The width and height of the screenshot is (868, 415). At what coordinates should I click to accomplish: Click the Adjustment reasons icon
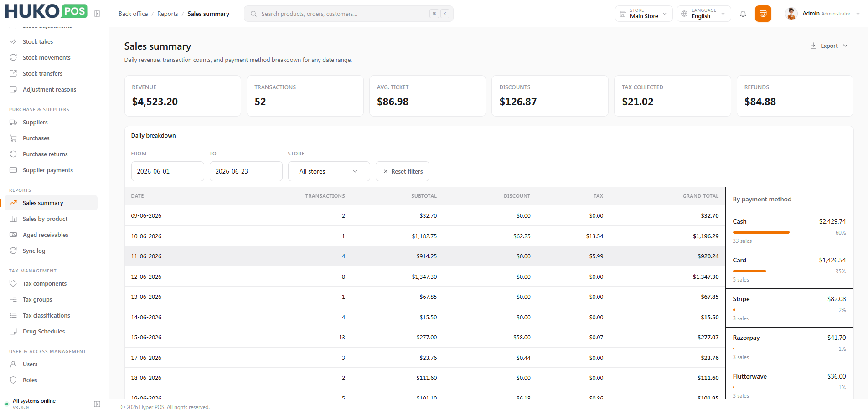pyautogui.click(x=13, y=89)
